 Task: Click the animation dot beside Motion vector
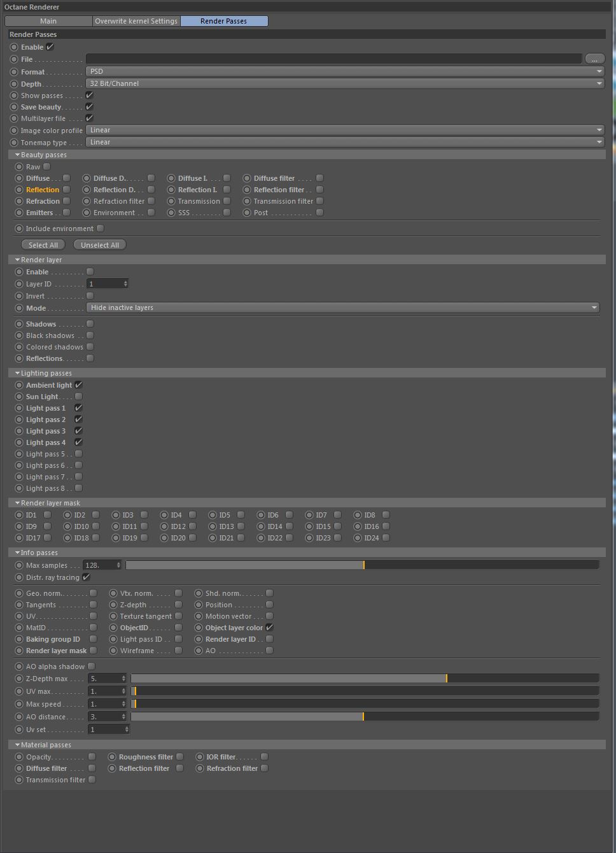coord(199,616)
